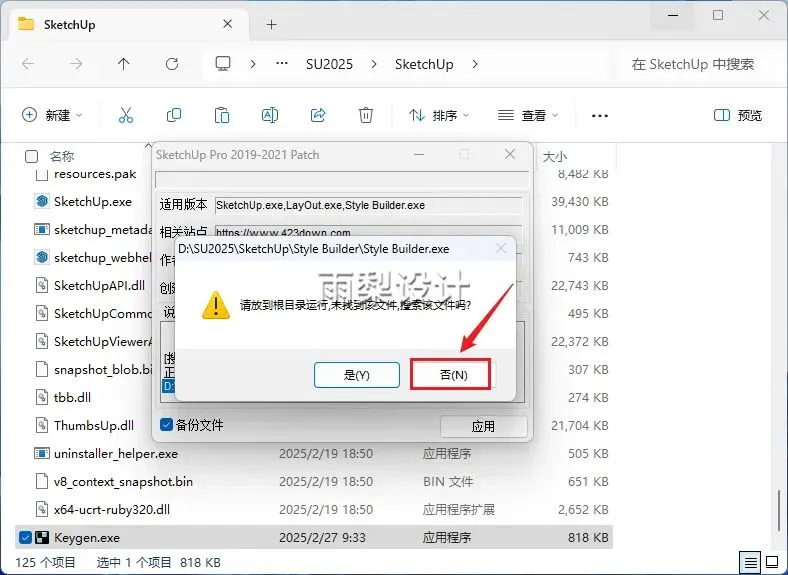The width and height of the screenshot is (788, 575).
Task: Click the 相关站点 URL field
Action: (368, 232)
